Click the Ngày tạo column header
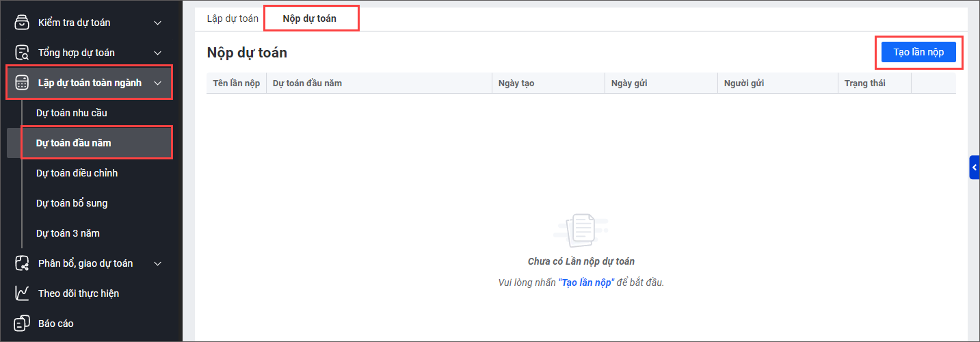The image size is (980, 342). pos(517,83)
